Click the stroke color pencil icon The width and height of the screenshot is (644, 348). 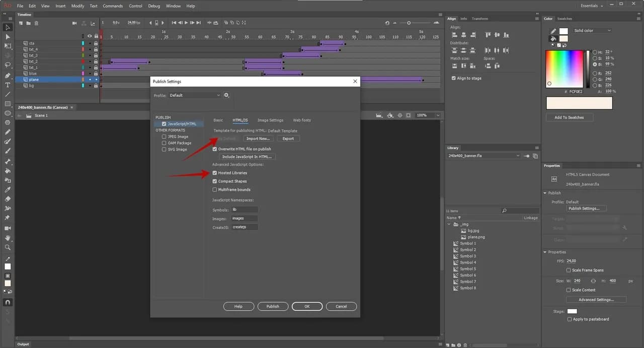[x=553, y=31]
